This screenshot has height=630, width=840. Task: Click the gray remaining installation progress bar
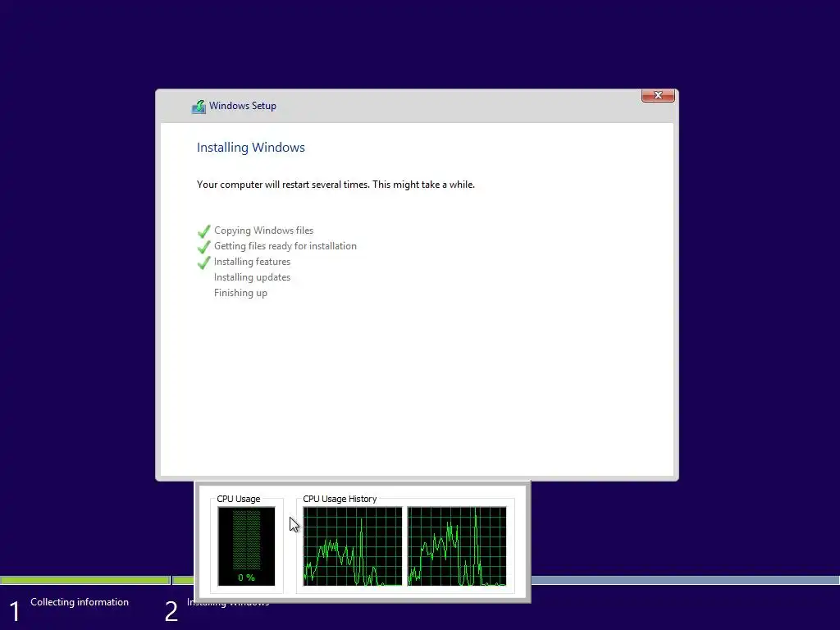click(x=685, y=580)
